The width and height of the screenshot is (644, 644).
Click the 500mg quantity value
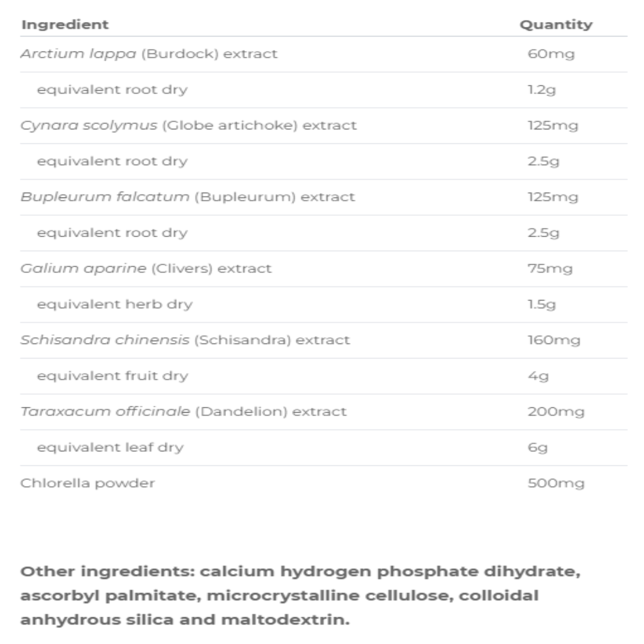[555, 483]
